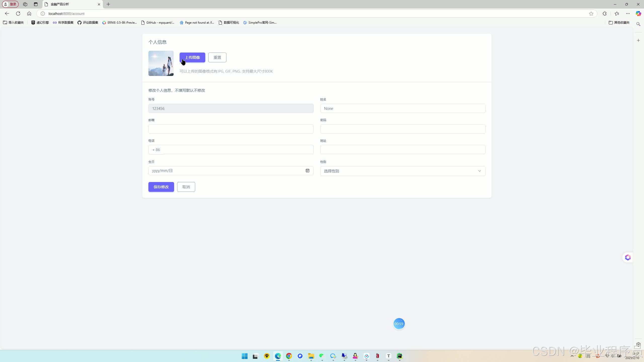Open the browser extensions icon
644x362 pixels.
(605, 14)
